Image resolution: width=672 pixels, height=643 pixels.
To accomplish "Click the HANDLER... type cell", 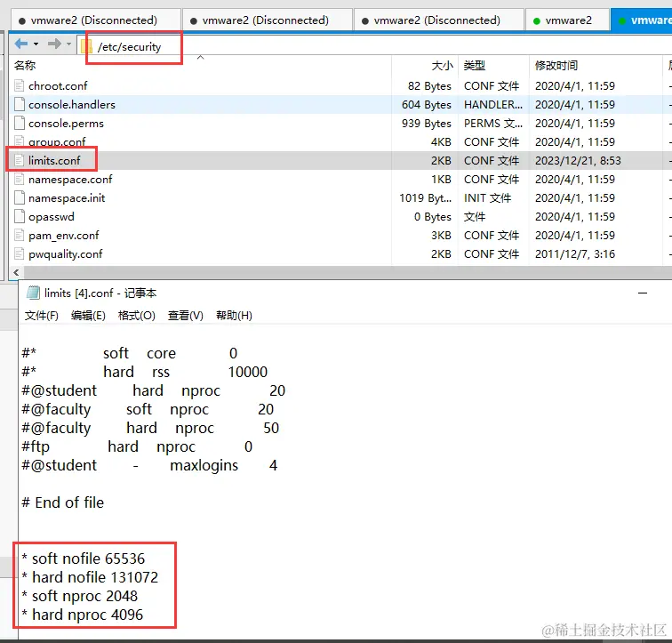I will (x=493, y=105).
